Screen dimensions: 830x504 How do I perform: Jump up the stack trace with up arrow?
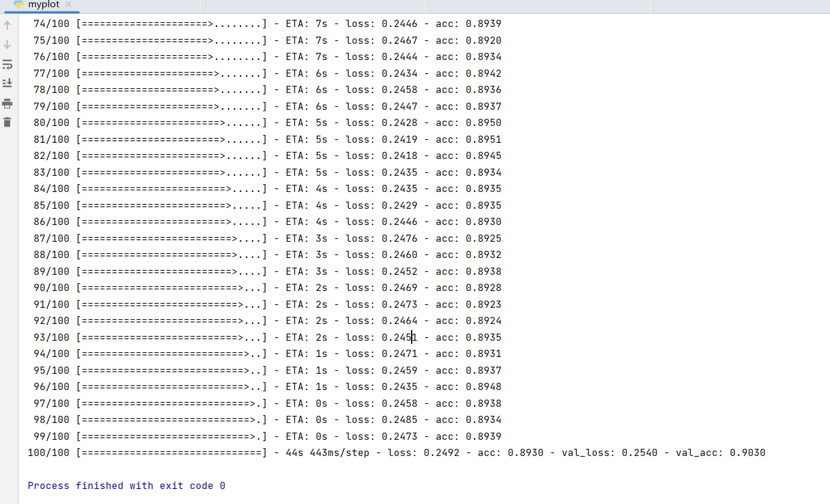7,25
